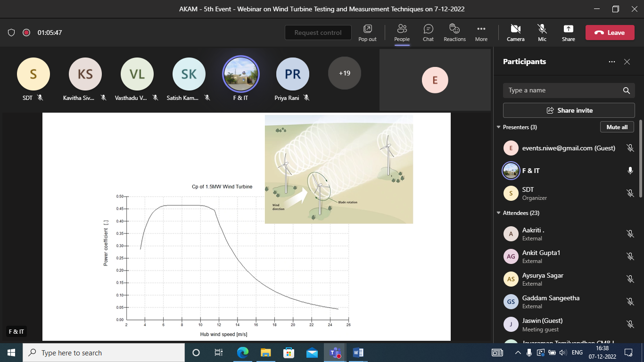This screenshot has height=362, width=644.
Task: Unmute the Mic in the toolbar
Action: pyautogui.click(x=542, y=33)
